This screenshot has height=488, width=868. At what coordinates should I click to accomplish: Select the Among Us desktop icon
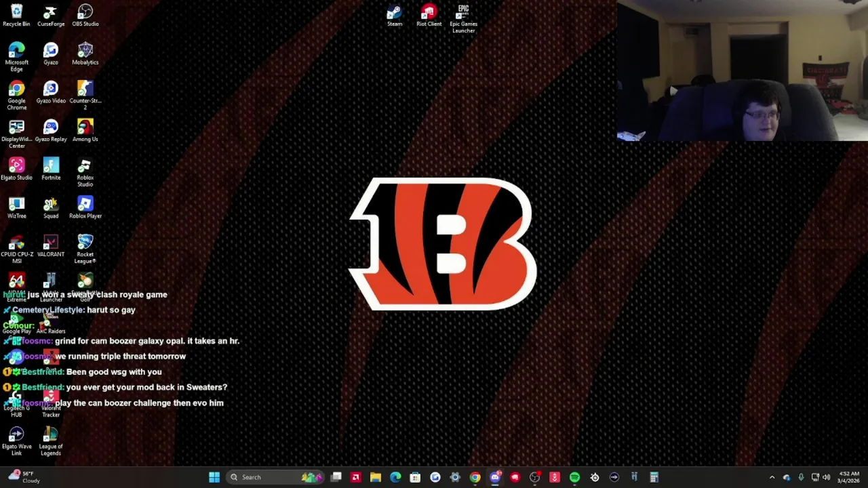click(x=85, y=131)
